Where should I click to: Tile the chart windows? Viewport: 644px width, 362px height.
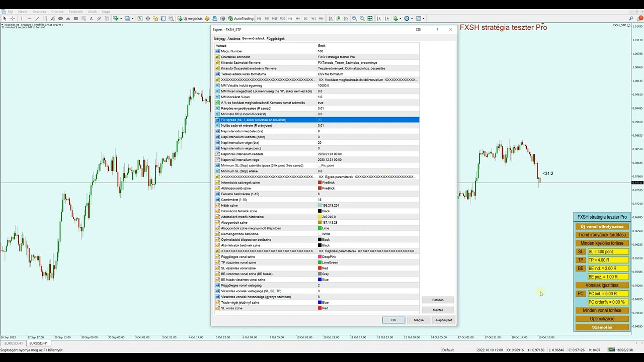pyautogui.click(x=370, y=19)
